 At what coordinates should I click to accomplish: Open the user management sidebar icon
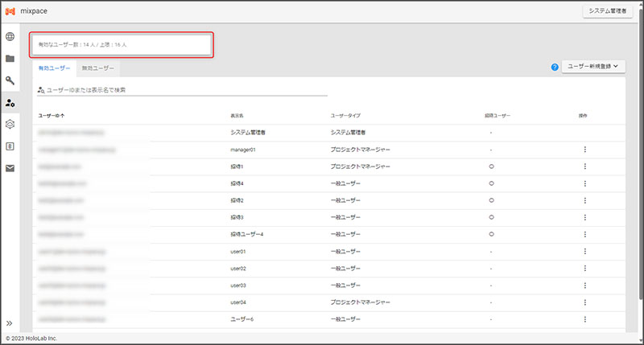10,102
